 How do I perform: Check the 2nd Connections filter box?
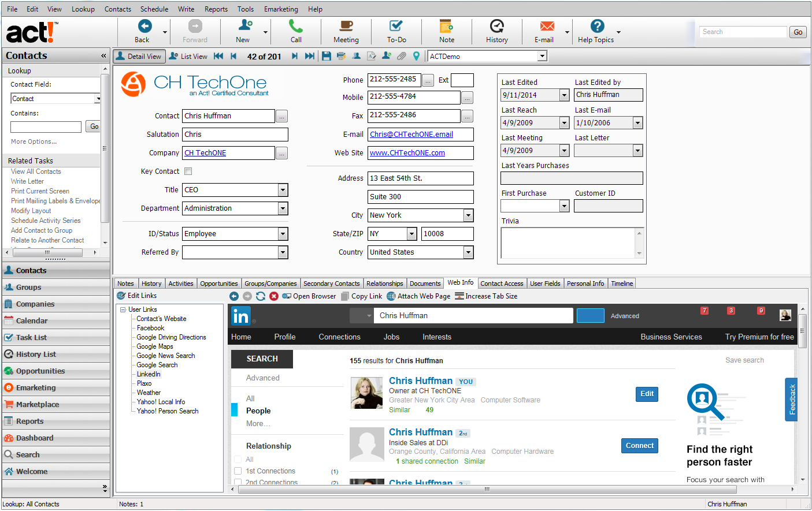pyautogui.click(x=238, y=482)
